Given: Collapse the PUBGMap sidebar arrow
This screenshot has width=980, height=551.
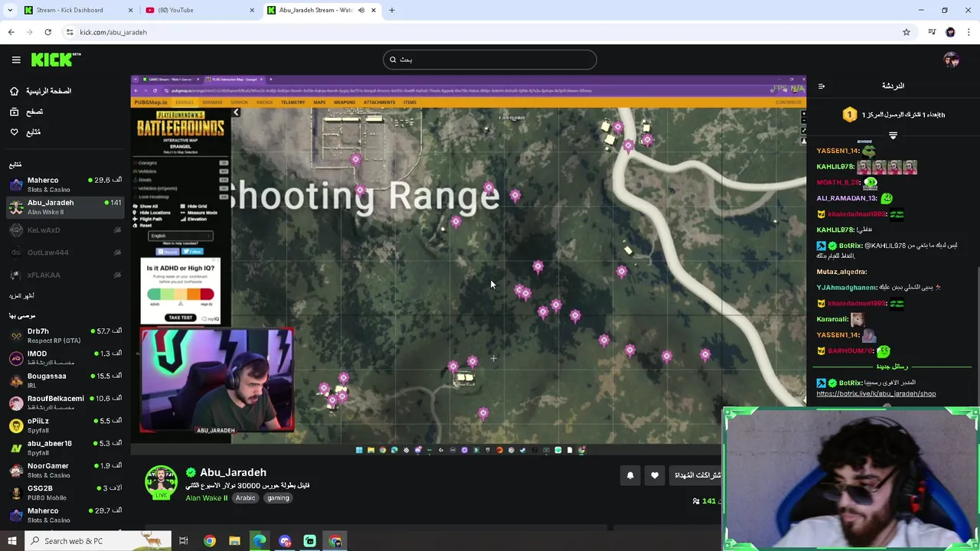Looking at the screenshot, I should (x=236, y=112).
